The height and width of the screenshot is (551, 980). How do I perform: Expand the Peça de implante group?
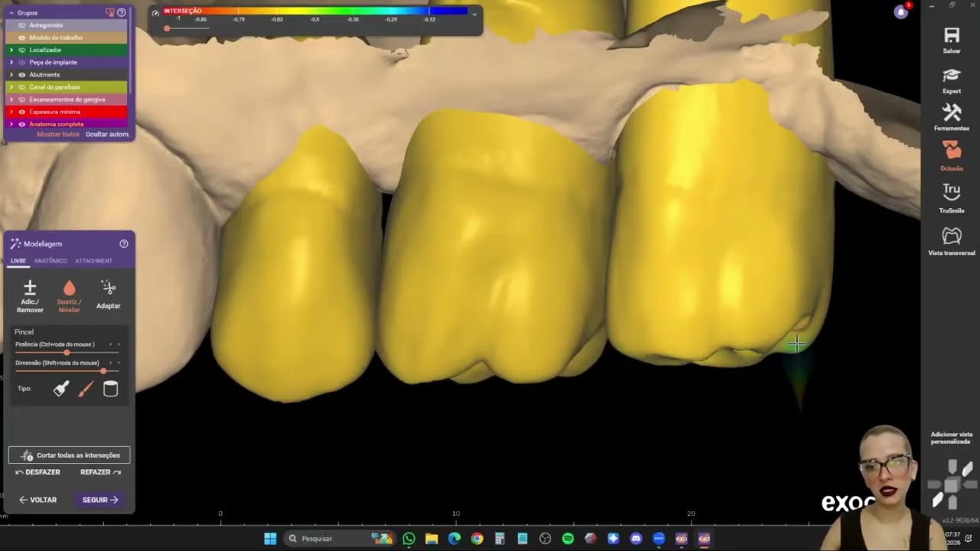click(11, 62)
